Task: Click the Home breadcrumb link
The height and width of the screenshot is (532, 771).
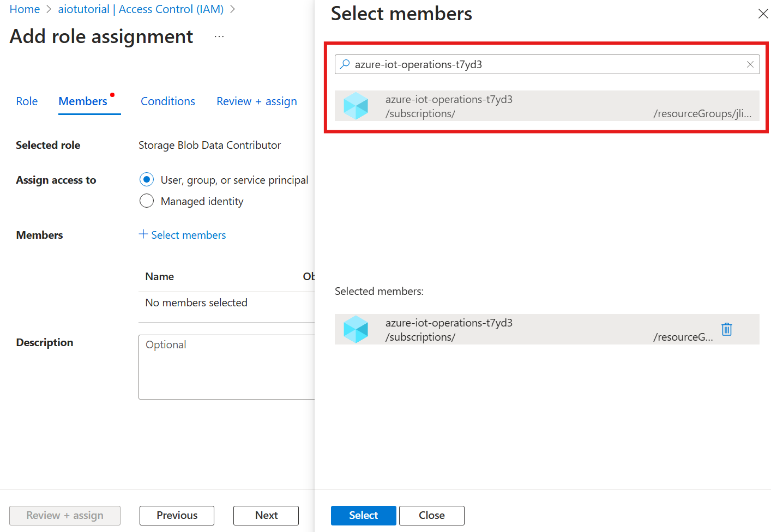Action: pos(25,9)
